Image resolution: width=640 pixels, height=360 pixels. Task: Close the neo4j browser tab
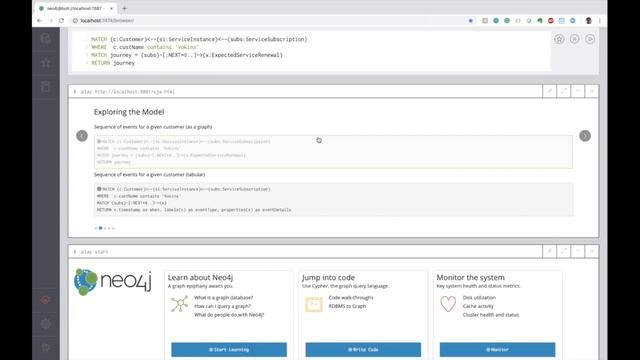tap(111, 8)
